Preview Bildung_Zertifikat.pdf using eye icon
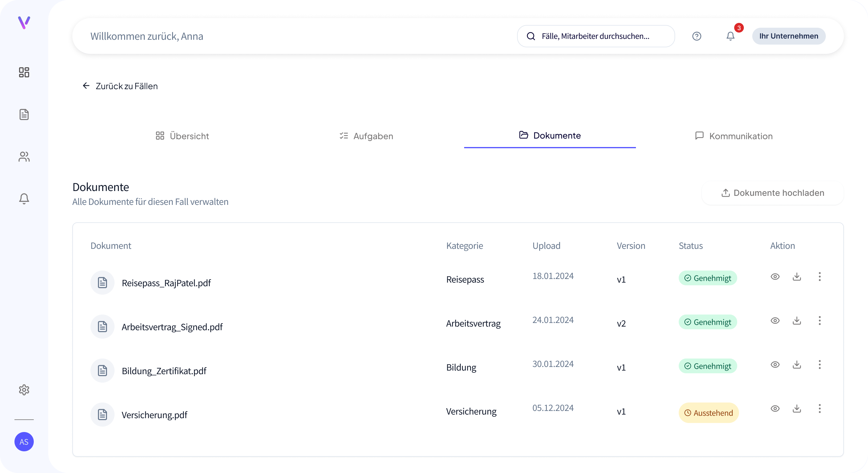The height and width of the screenshot is (473, 868). point(775,365)
